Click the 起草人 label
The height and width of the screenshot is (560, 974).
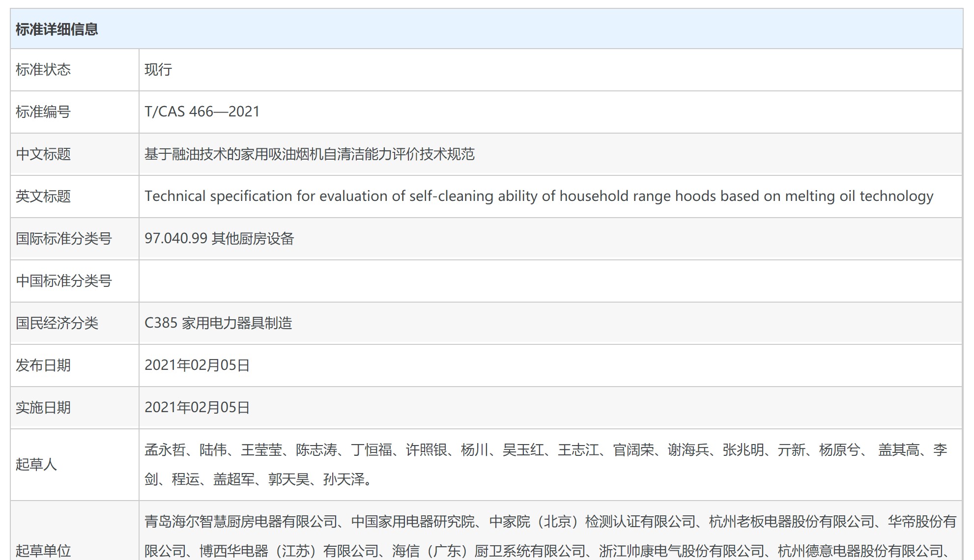[x=36, y=464]
